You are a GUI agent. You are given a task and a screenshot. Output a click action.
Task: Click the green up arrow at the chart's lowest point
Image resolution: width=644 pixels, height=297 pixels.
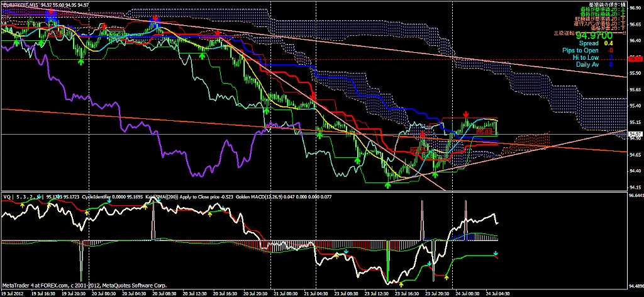point(387,184)
